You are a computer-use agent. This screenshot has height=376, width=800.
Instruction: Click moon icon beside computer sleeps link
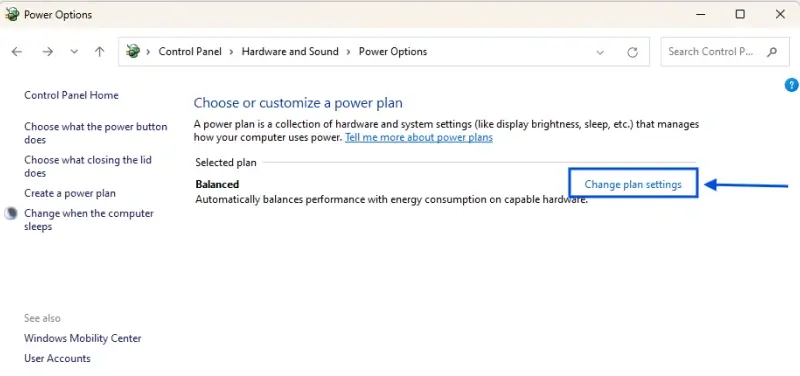(x=11, y=213)
